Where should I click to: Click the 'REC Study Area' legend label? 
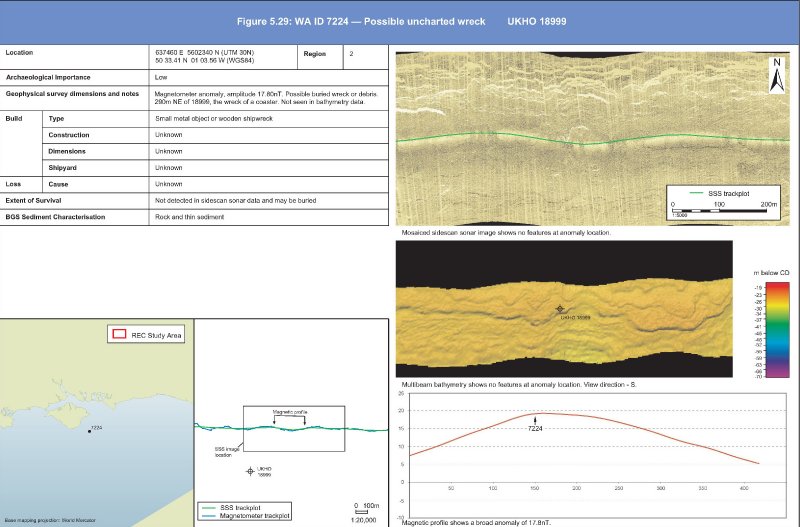(156, 335)
